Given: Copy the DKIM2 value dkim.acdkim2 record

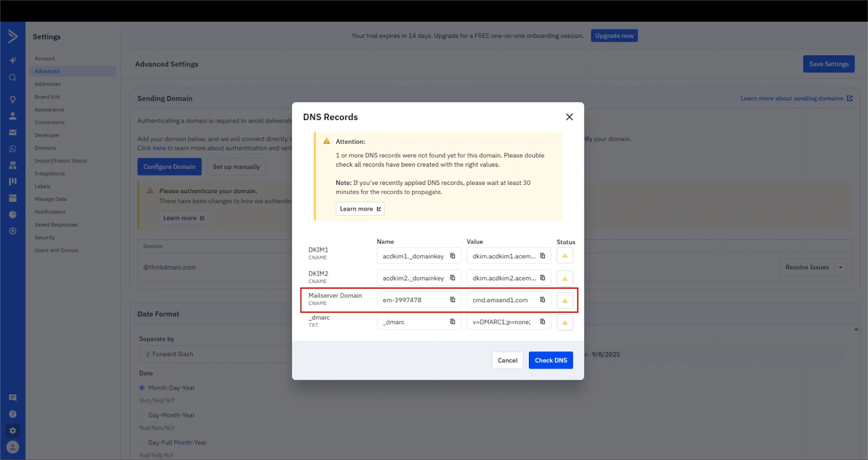Looking at the screenshot, I should tap(542, 278).
